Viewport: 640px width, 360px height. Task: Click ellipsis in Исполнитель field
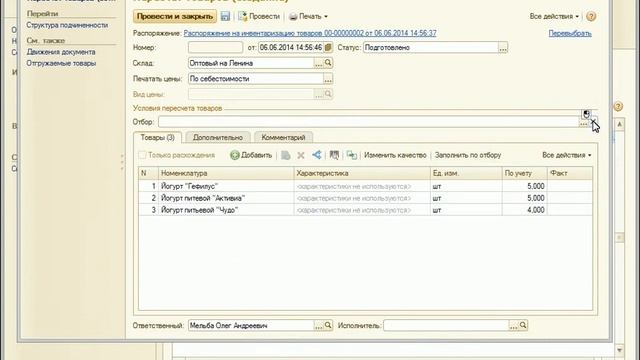pos(513,326)
